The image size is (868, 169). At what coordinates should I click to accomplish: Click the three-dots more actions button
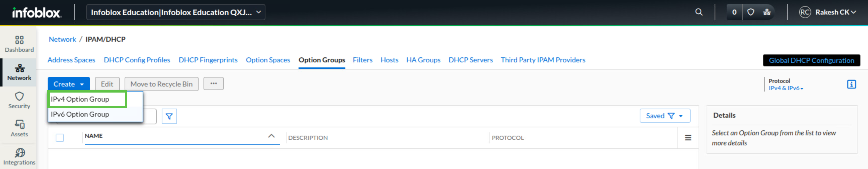[x=213, y=84]
